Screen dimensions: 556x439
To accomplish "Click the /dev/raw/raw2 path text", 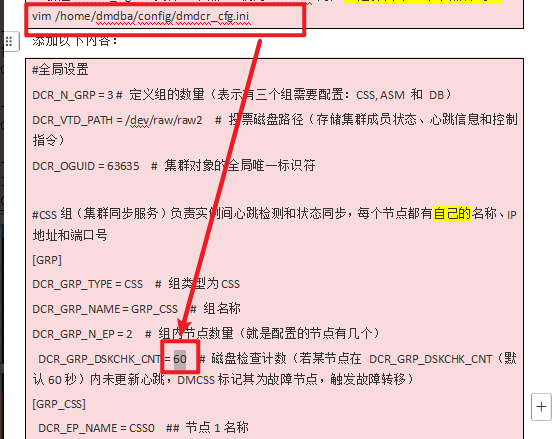I will (163, 120).
